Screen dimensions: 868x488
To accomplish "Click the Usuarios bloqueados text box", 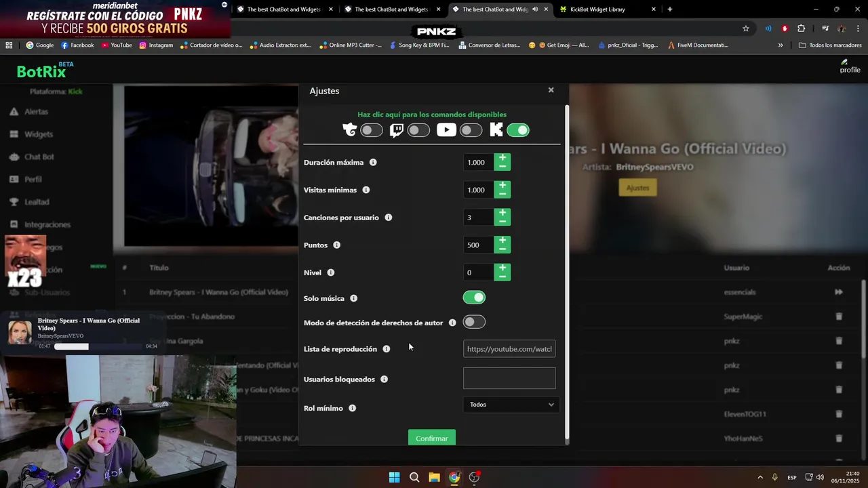I will (x=509, y=378).
